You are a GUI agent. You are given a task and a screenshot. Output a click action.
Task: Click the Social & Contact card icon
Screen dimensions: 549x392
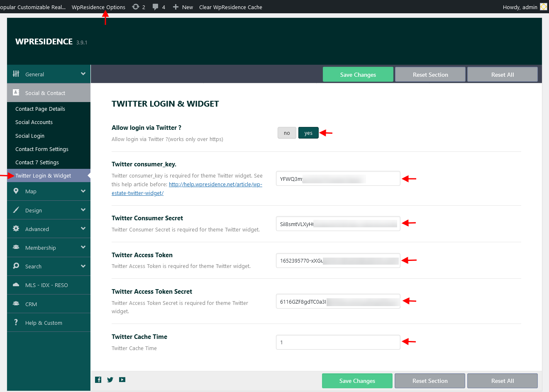point(16,93)
